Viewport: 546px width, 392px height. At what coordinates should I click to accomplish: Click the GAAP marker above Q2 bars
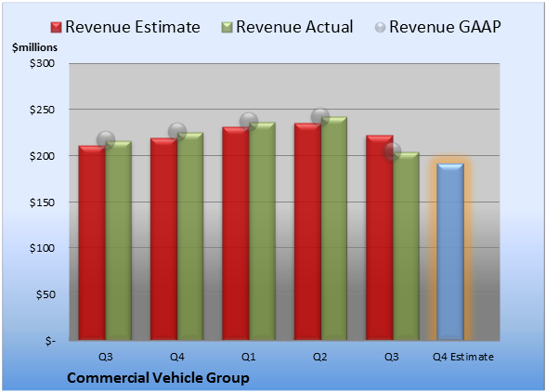[x=320, y=116]
